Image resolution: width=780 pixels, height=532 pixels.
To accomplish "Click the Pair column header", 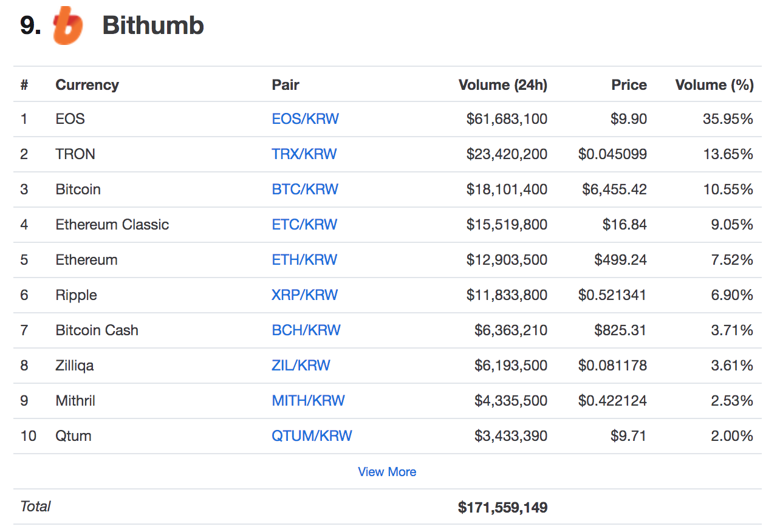I will 286,85.
